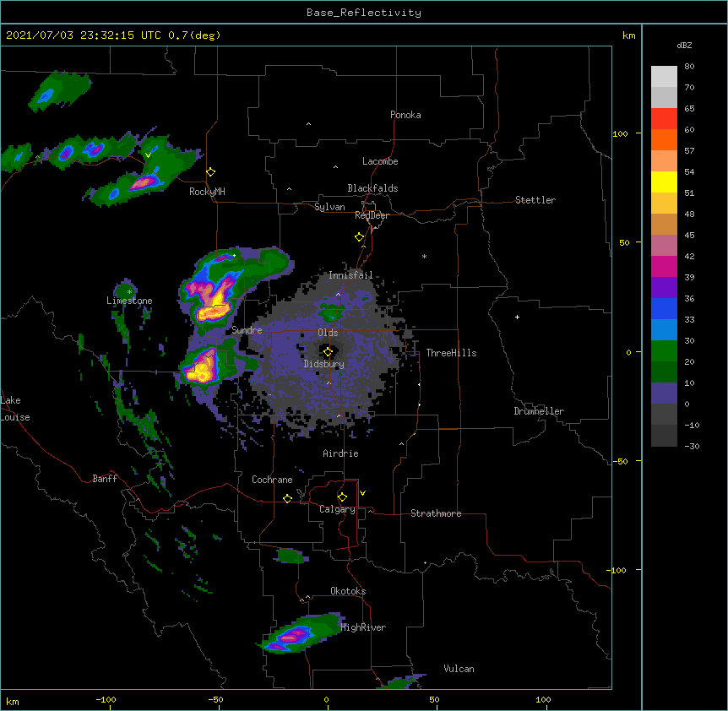This screenshot has width=728, height=711.
Task: Click the Didsbury city label
Action: (x=324, y=364)
